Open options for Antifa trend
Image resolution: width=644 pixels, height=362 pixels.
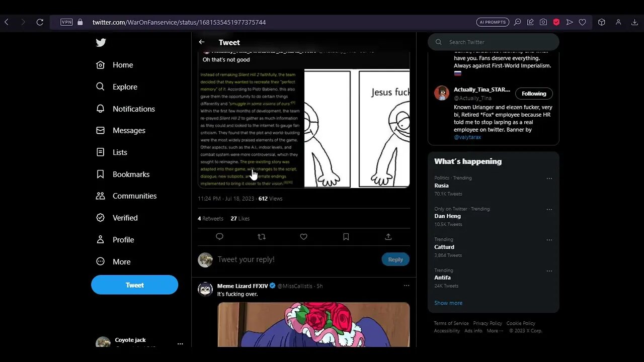549,270
